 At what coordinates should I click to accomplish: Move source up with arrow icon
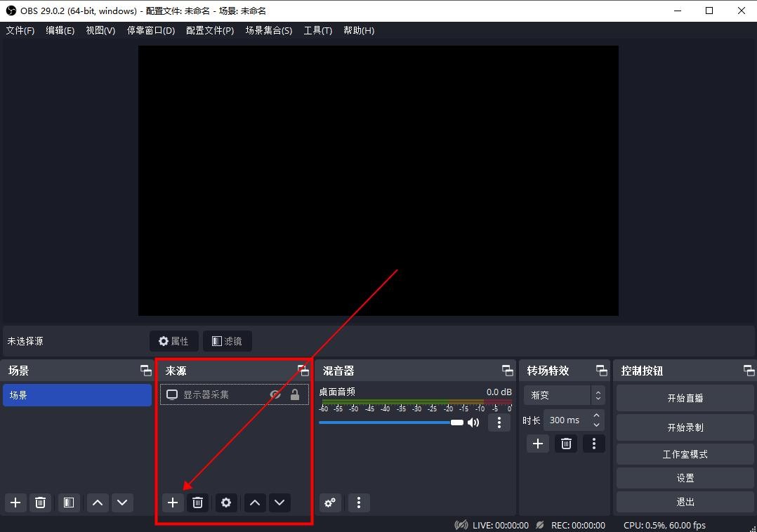coord(255,503)
